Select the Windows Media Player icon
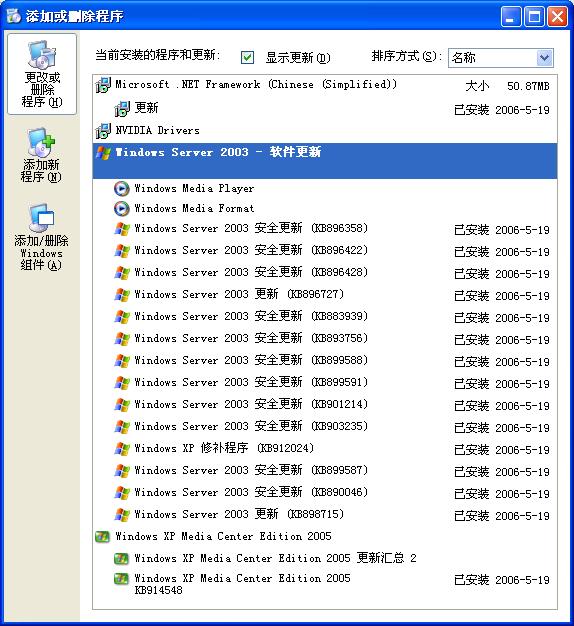 [x=121, y=188]
